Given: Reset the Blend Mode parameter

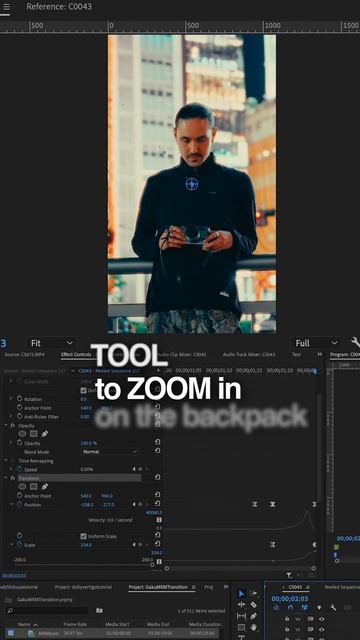Looking at the screenshot, I should point(158,451).
